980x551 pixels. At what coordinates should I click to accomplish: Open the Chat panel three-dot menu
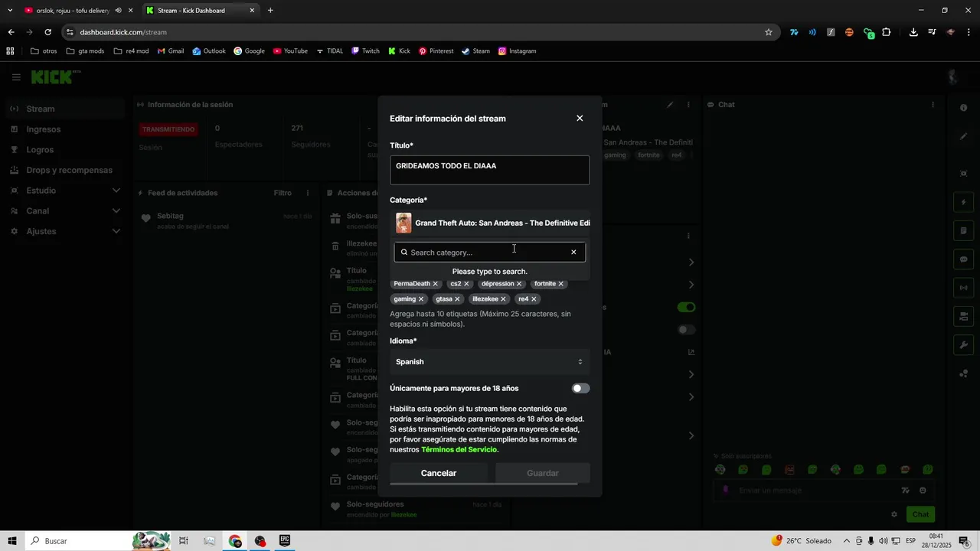tap(933, 105)
